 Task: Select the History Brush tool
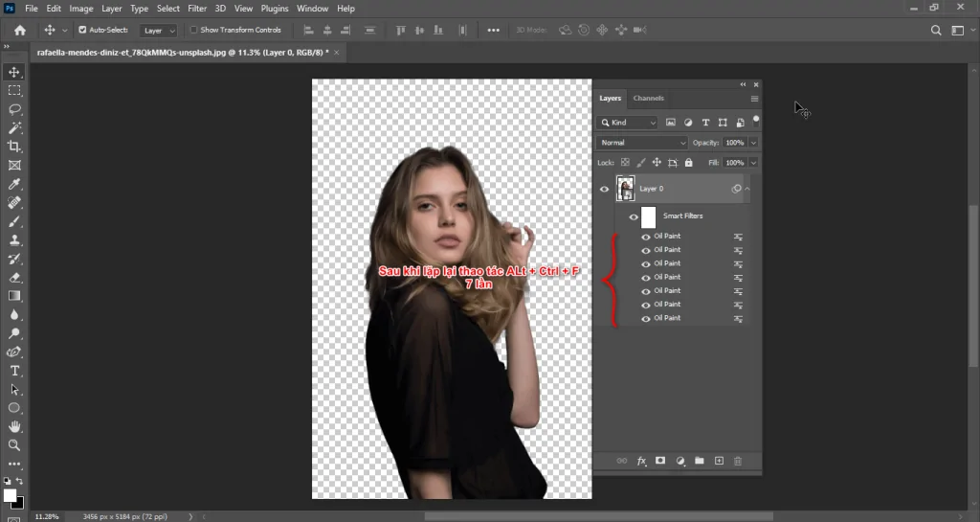point(14,259)
